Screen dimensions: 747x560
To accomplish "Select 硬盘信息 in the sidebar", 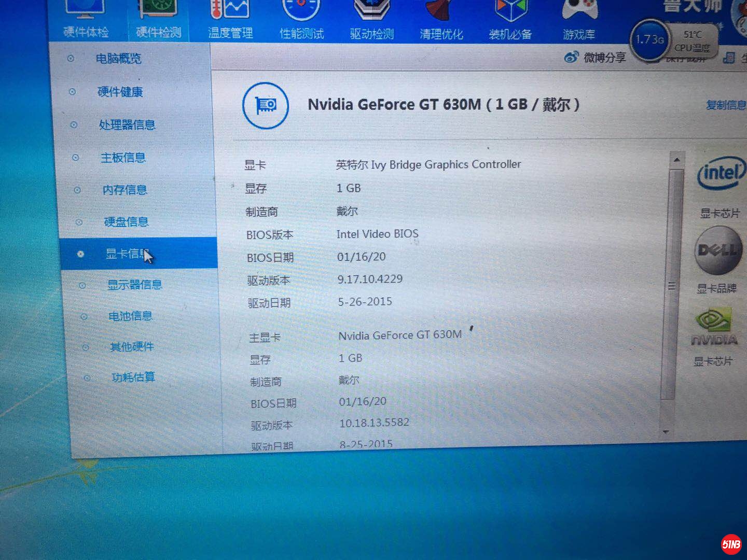I will [x=126, y=222].
